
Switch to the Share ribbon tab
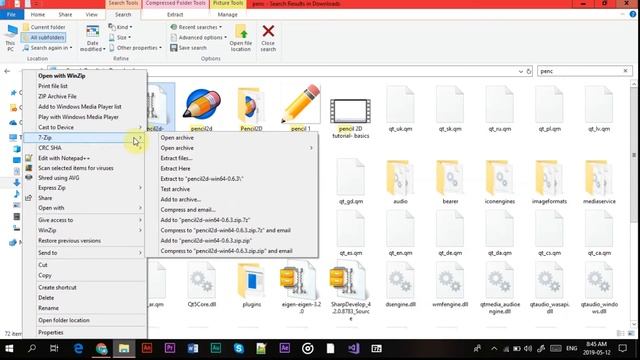[x=65, y=14]
